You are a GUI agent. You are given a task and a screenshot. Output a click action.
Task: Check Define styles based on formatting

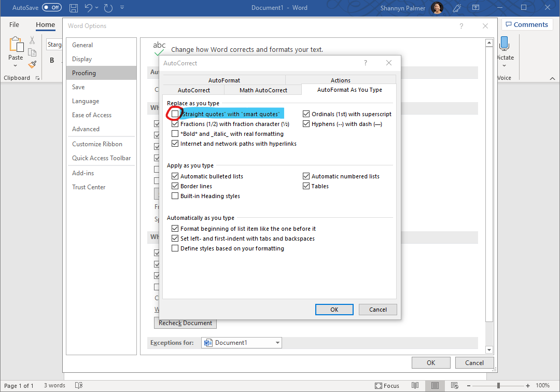175,248
